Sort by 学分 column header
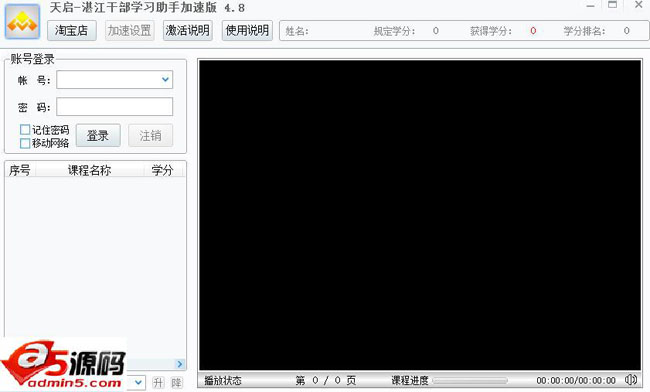Screen dimensions: 650x392 (162, 170)
